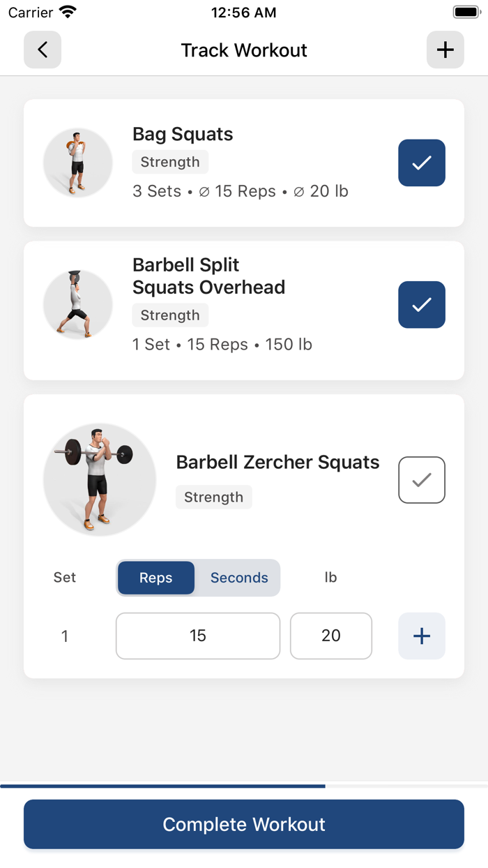Uncheck the Bag Squats completion checkmark
This screenshot has width=488, height=868.
coord(421,163)
